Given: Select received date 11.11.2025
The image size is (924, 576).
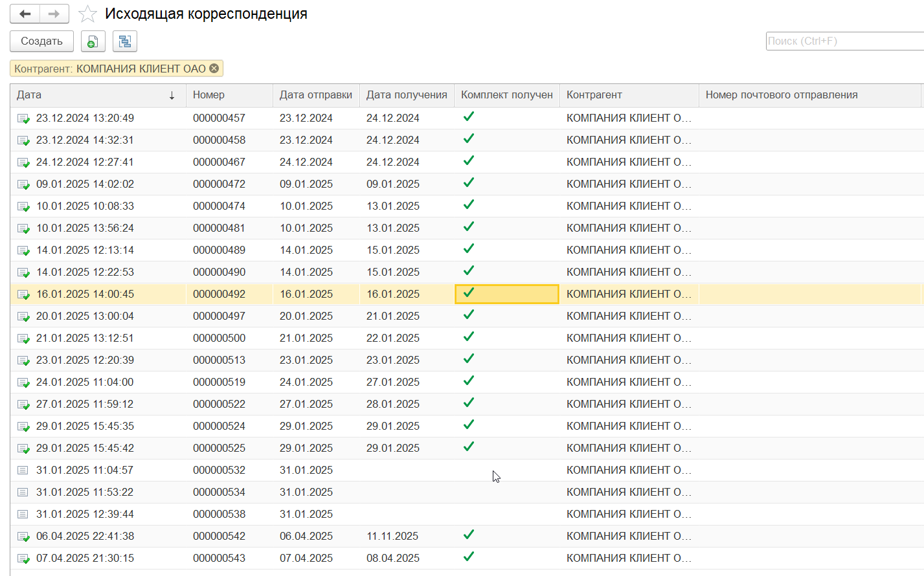Looking at the screenshot, I should (392, 536).
